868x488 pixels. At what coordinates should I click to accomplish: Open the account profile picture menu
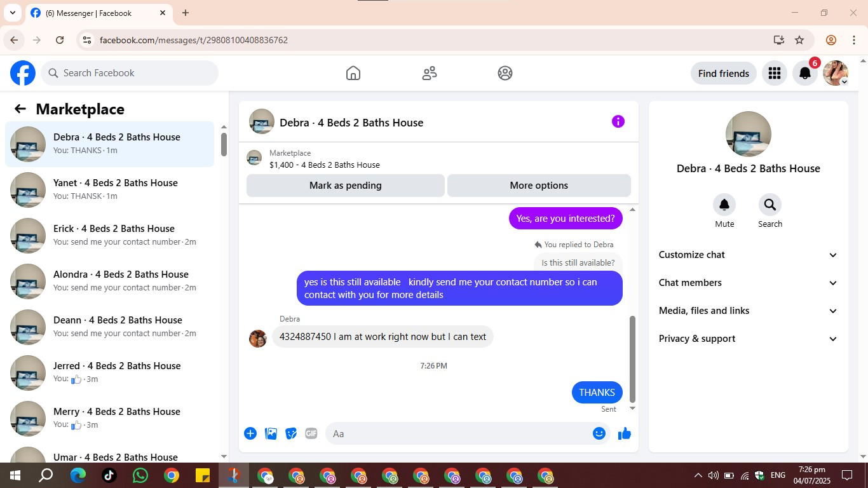(x=836, y=73)
